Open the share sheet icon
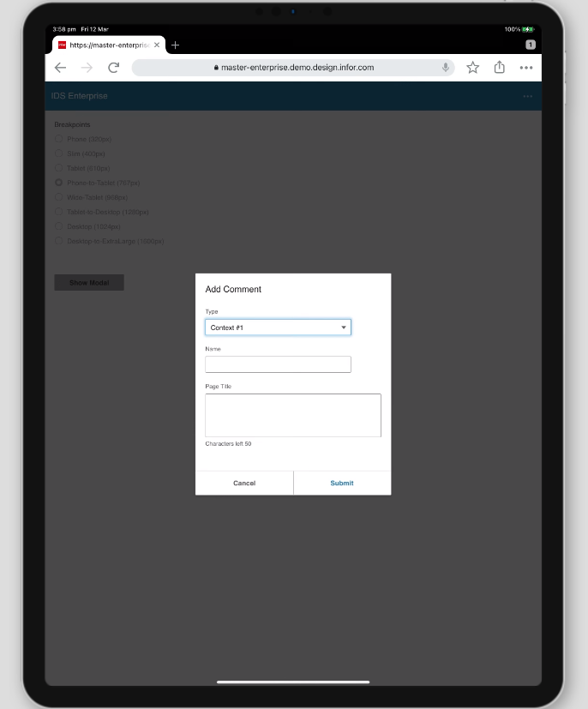The image size is (588, 709). click(x=500, y=67)
